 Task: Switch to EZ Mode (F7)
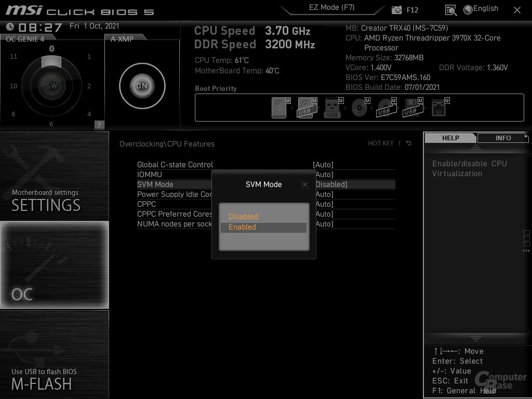point(331,8)
